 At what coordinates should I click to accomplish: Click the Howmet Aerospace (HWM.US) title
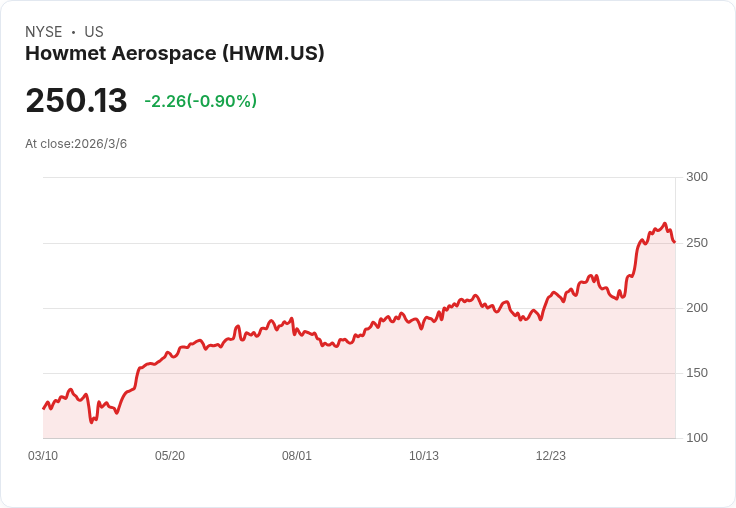click(175, 53)
